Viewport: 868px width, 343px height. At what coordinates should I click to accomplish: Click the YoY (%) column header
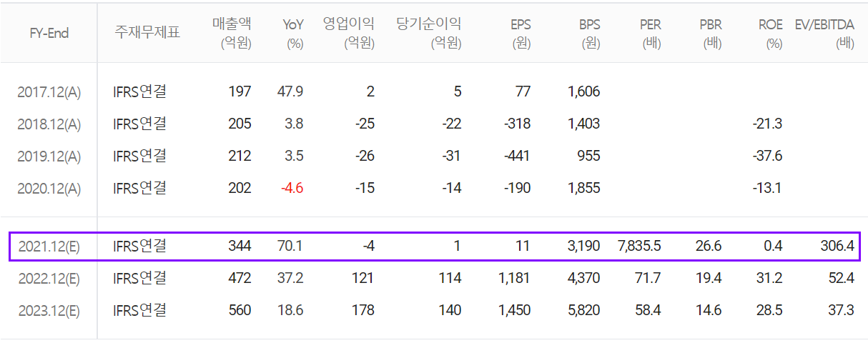pos(292,33)
